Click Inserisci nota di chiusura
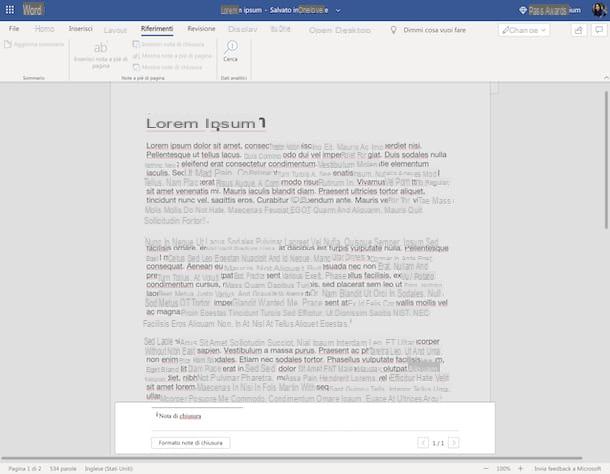The image size is (610, 474). [x=168, y=44]
